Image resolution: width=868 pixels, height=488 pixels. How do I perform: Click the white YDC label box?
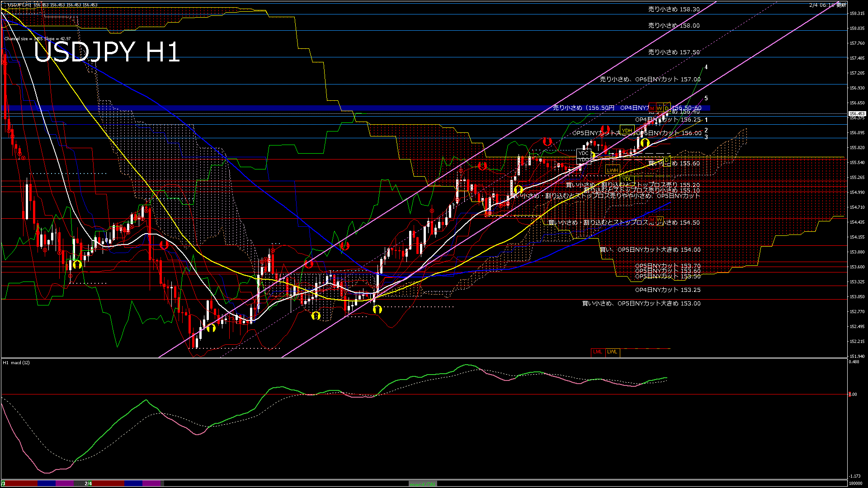pyautogui.click(x=583, y=153)
